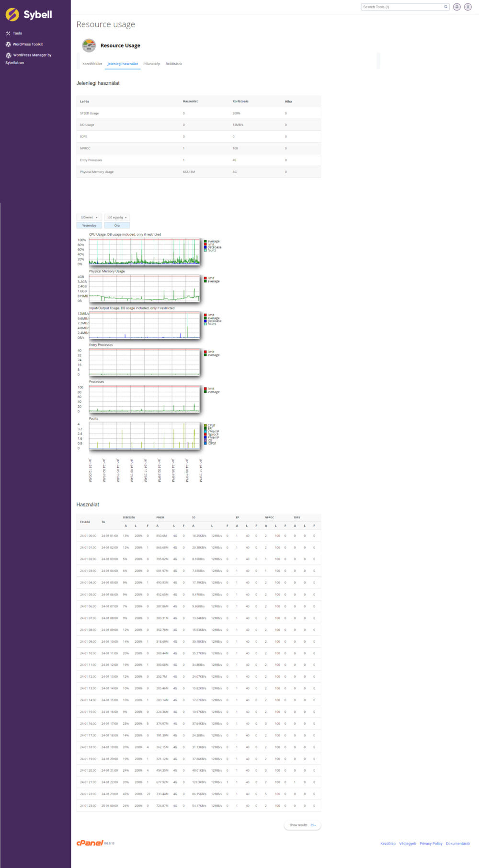The height and width of the screenshot is (868, 479).
Task: Click the Sybell logo in sidebar
Action: click(29, 15)
